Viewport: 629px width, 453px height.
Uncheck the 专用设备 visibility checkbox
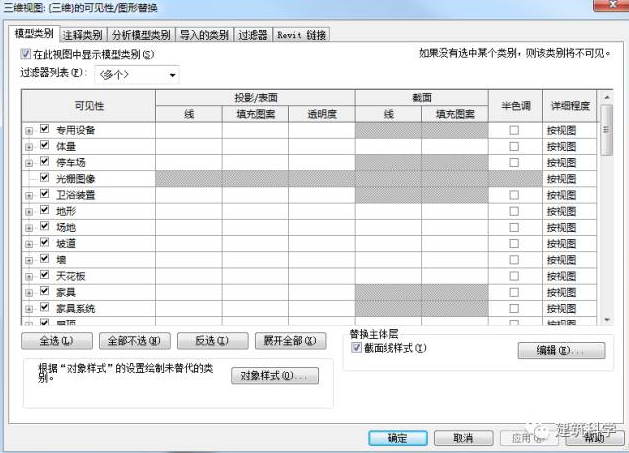click(x=45, y=129)
